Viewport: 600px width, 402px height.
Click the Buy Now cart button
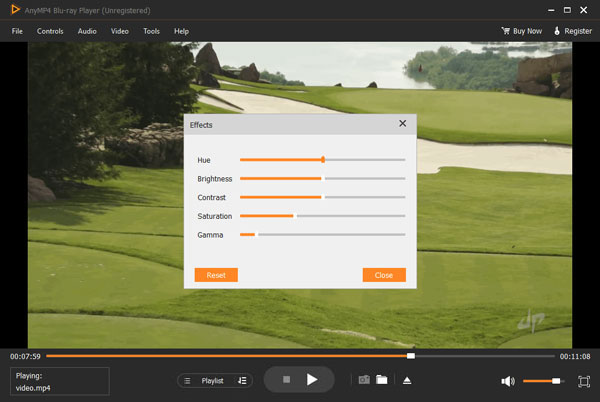click(521, 31)
